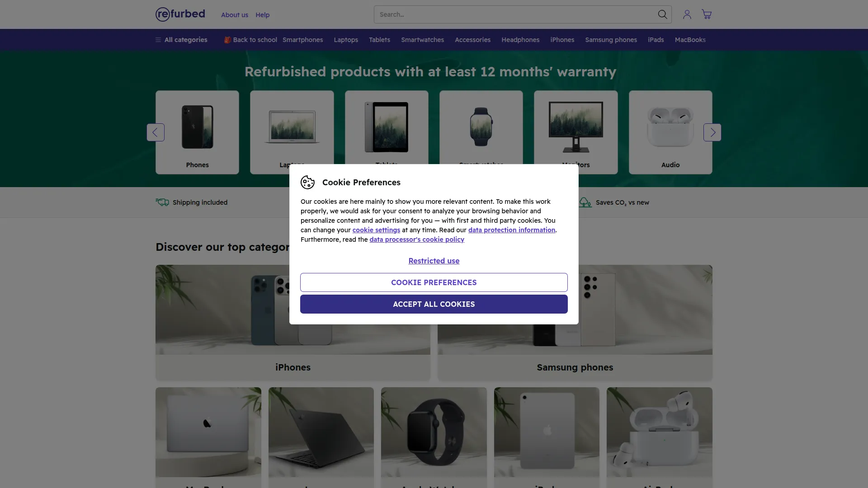Click the search magnifier icon

(x=662, y=14)
